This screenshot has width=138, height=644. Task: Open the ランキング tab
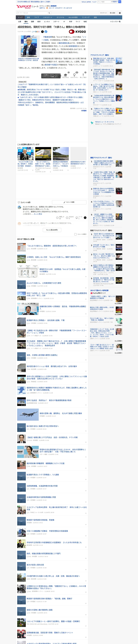pos(86,17)
